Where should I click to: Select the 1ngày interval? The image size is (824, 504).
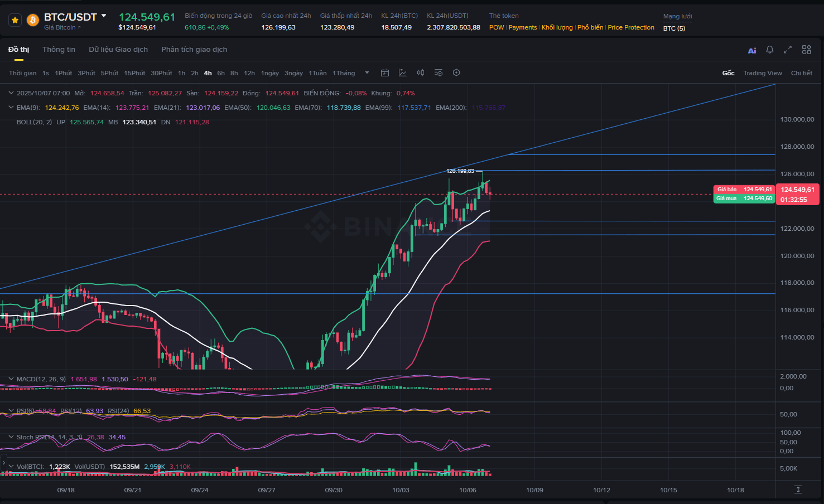coord(270,73)
